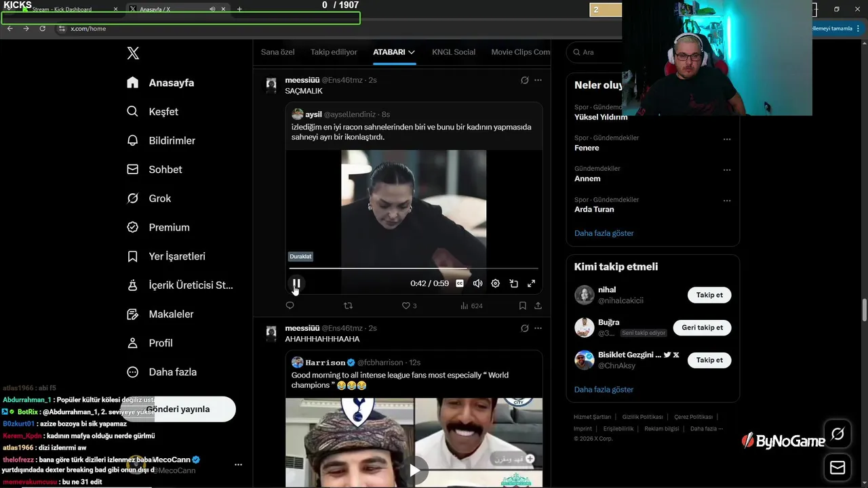Expand ATABARI list dropdown arrow
This screenshot has width=868, height=488.
tap(412, 52)
